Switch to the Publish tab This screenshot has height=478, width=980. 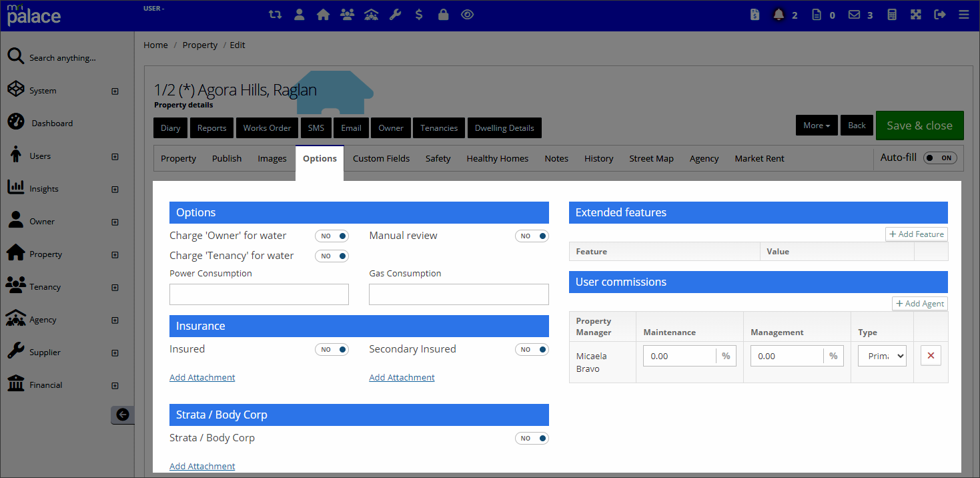227,158
